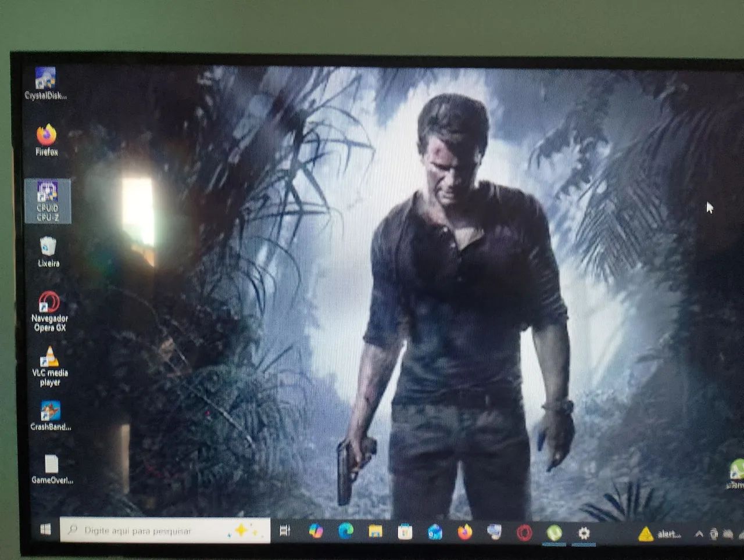Screen dimensions: 744x560
Task: Click the 'Digite aqui para pesquisar' search box
Action: pyautogui.click(x=165, y=530)
